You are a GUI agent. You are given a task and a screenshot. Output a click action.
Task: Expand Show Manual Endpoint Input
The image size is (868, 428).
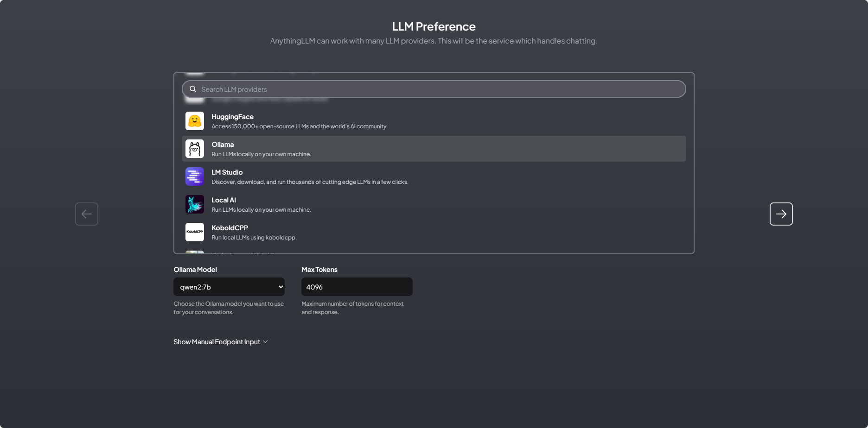coord(217,342)
